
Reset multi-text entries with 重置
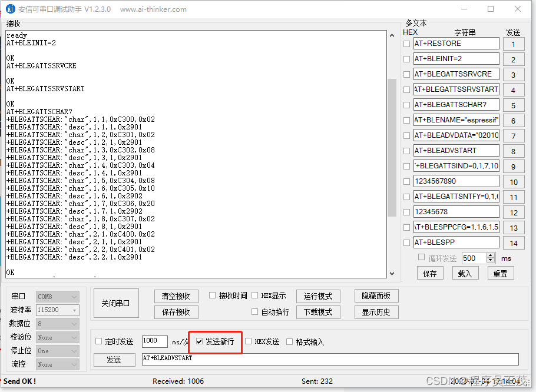click(501, 273)
